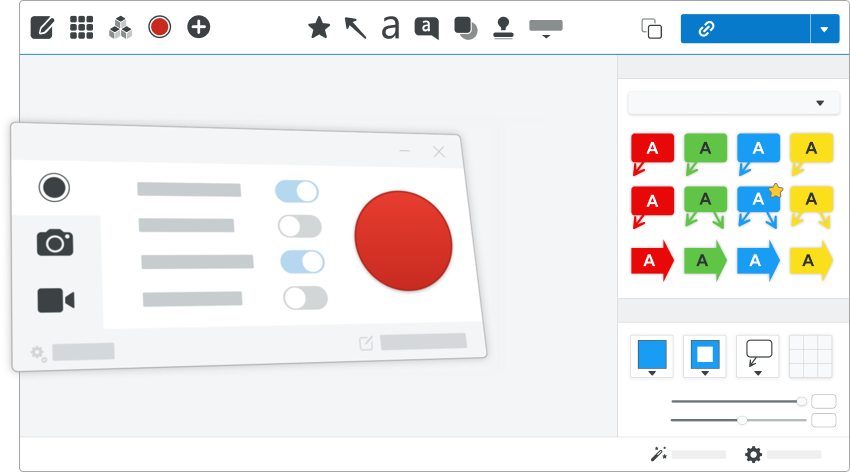The width and height of the screenshot is (850, 472).
Task: Turn off the third toggle in capture window
Action: 302,262
